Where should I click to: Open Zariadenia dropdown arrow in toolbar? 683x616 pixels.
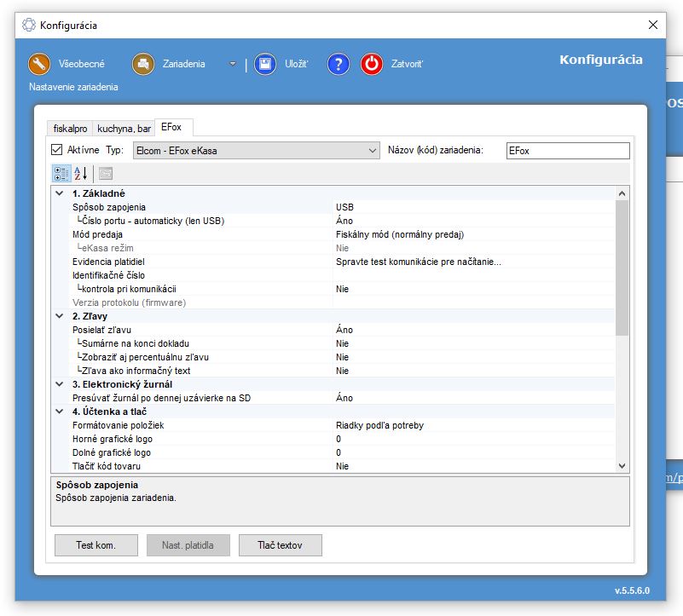pos(232,64)
